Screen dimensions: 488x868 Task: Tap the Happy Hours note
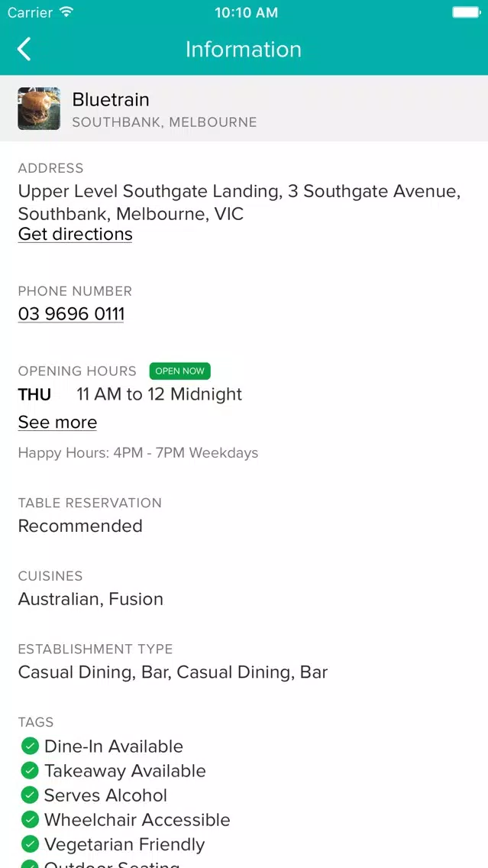pos(138,453)
